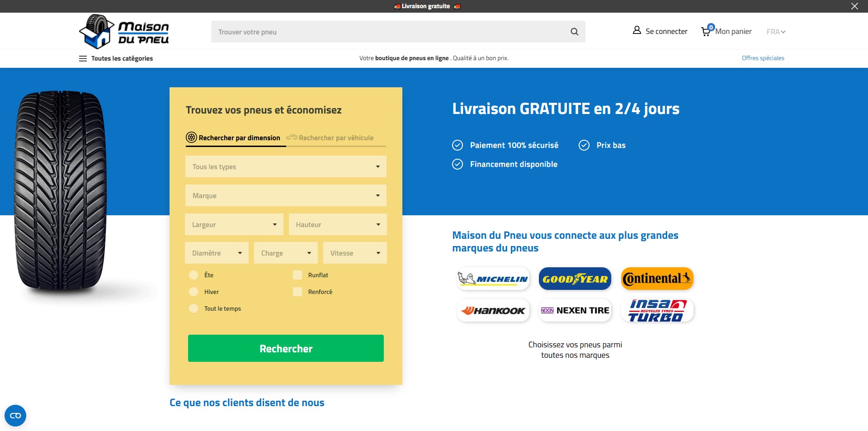Viewport: 868px width, 431px height.
Task: Click the user account icon
Action: pyautogui.click(x=637, y=30)
